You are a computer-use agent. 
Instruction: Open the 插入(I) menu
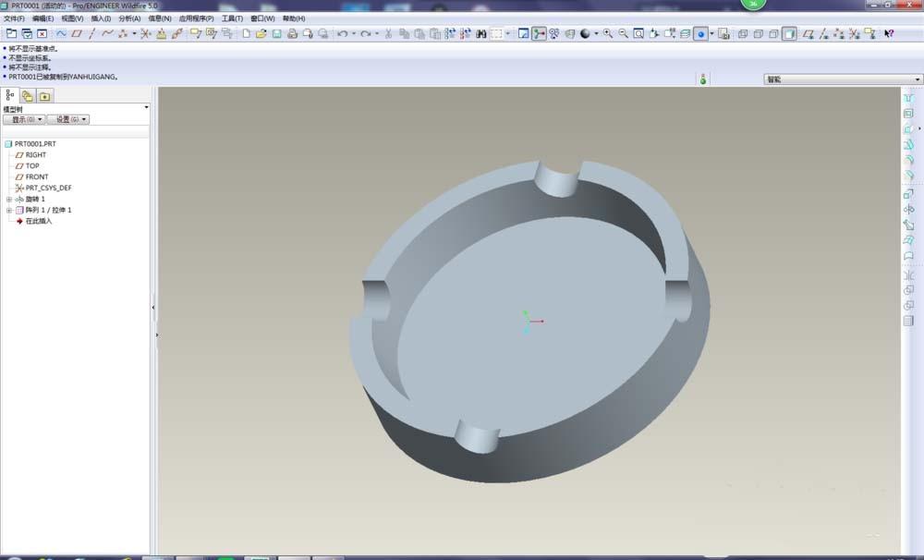pos(101,18)
